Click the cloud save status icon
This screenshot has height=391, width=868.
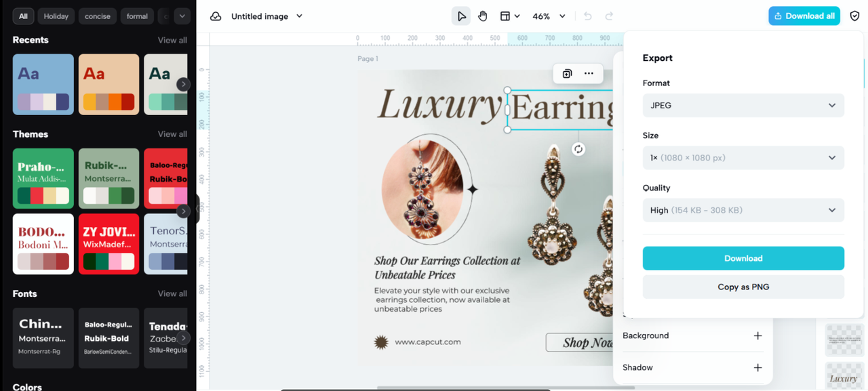[x=216, y=16]
